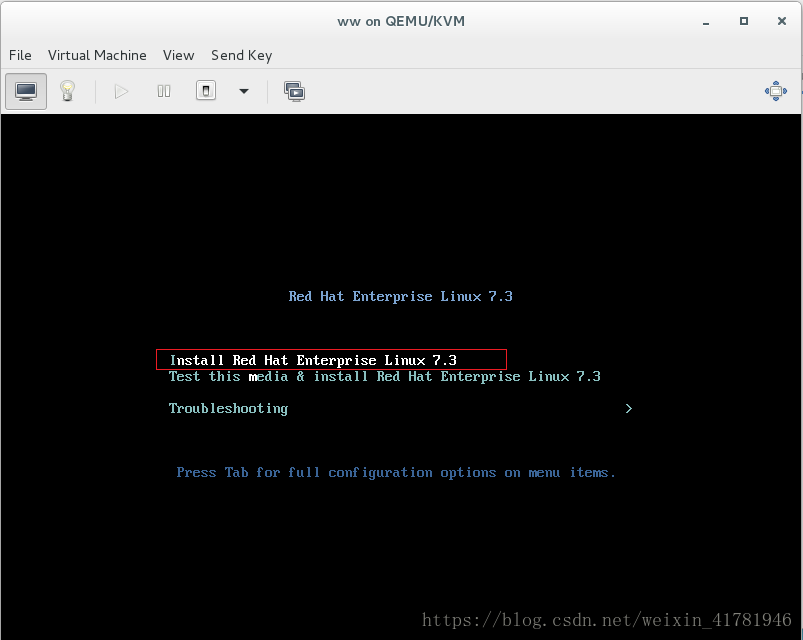803x640 pixels.
Task: Open virtual hardware details lightbulb icon
Action: pyautogui.click(x=68, y=92)
